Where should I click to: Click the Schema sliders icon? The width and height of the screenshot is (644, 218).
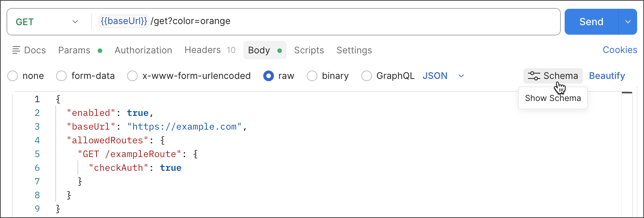(x=534, y=76)
